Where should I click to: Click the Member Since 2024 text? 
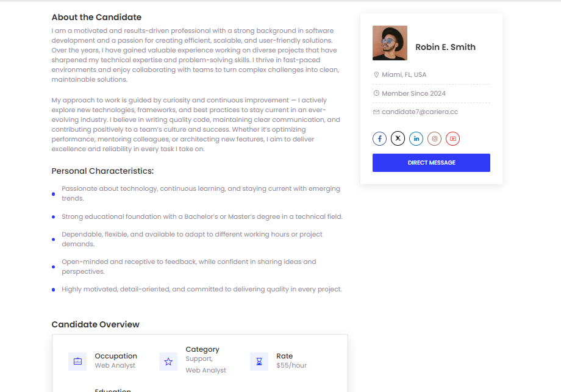(x=413, y=93)
